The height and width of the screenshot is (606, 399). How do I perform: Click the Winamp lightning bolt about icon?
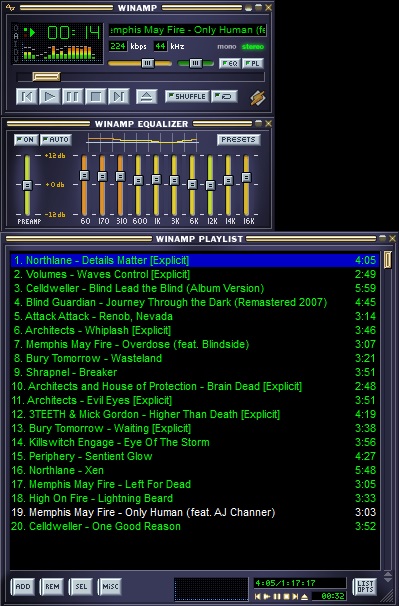click(257, 97)
